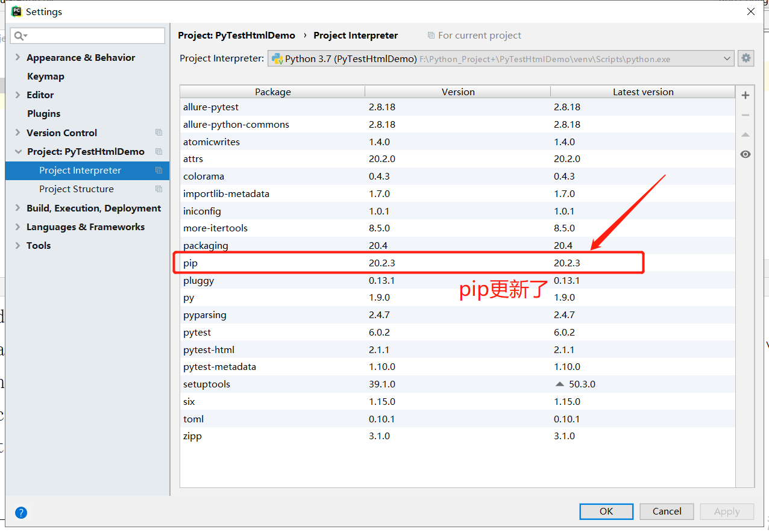Expand Languages & Frameworks section

pos(17,227)
